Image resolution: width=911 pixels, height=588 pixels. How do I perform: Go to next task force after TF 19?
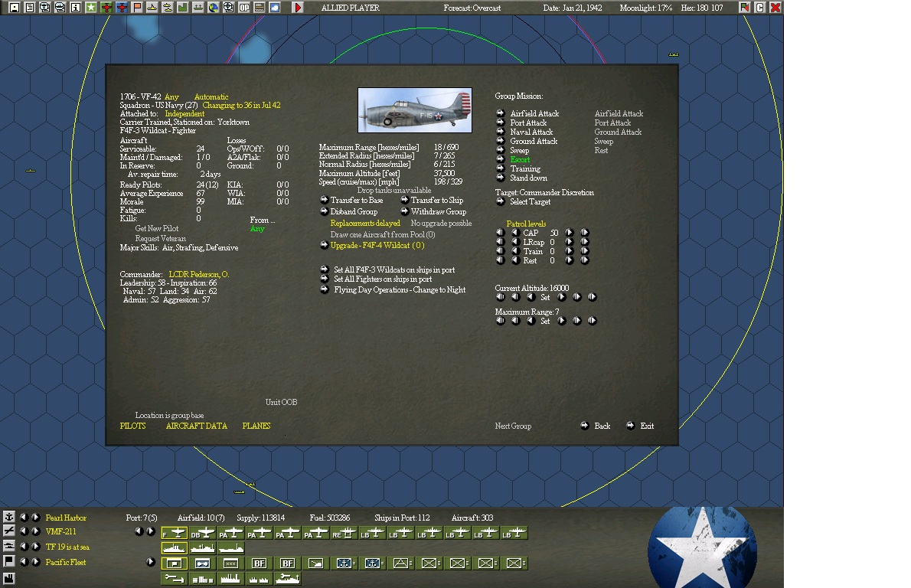35,546
